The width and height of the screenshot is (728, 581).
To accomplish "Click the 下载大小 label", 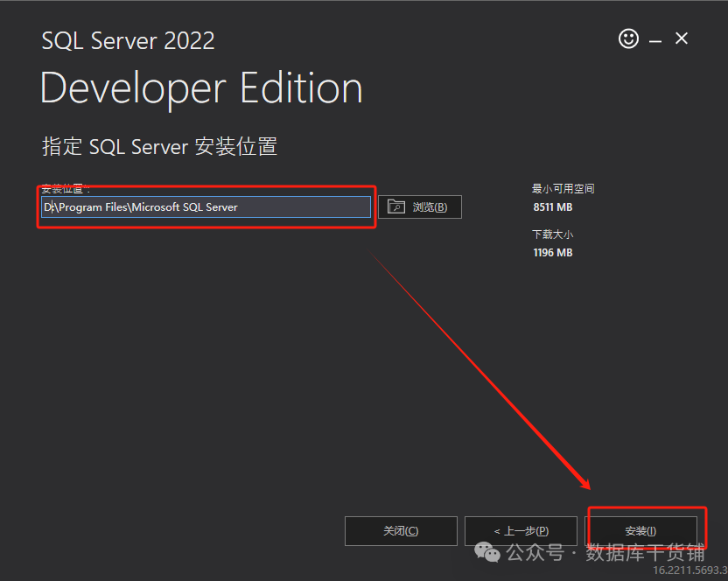I will 552,234.
